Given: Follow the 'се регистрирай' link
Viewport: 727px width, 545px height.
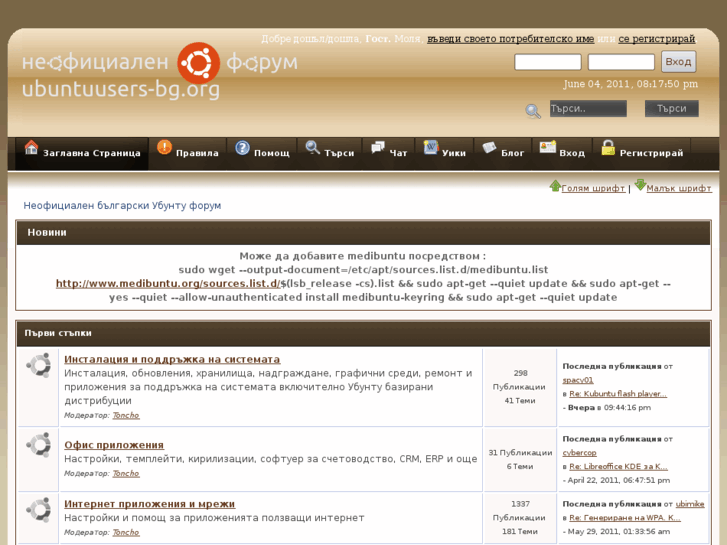Looking at the screenshot, I should point(657,39).
